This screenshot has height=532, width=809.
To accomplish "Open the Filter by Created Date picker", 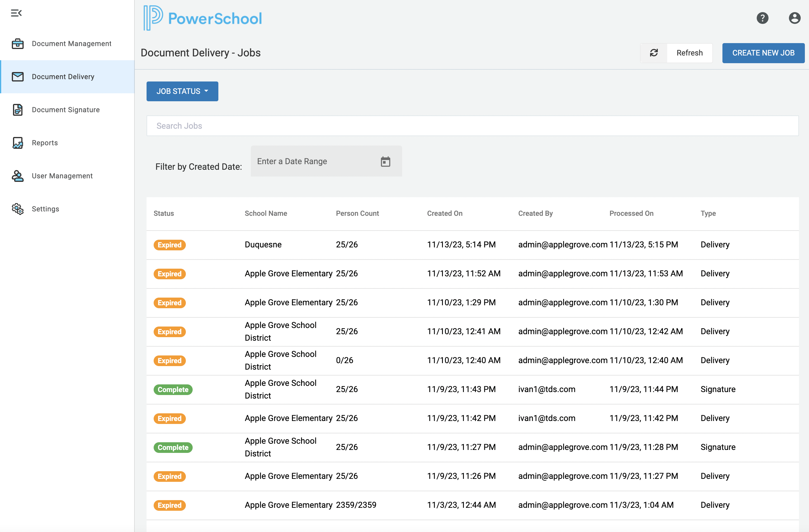I will [x=385, y=161].
